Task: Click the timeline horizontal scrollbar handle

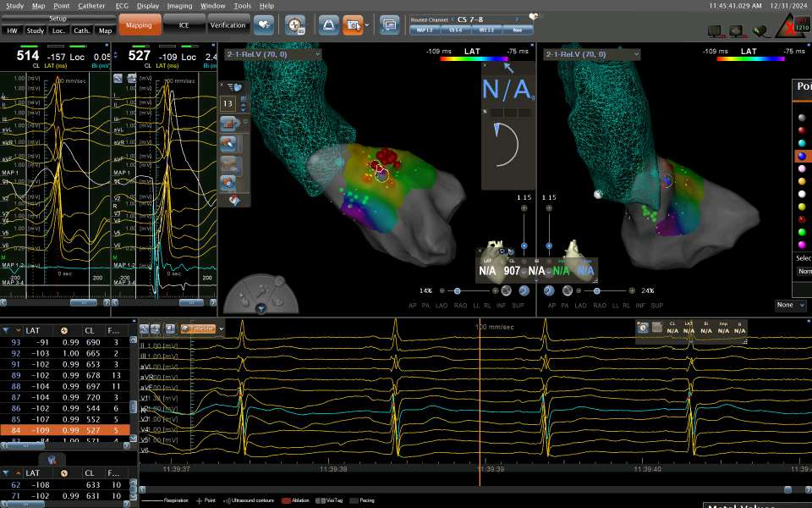Action: (x=787, y=489)
